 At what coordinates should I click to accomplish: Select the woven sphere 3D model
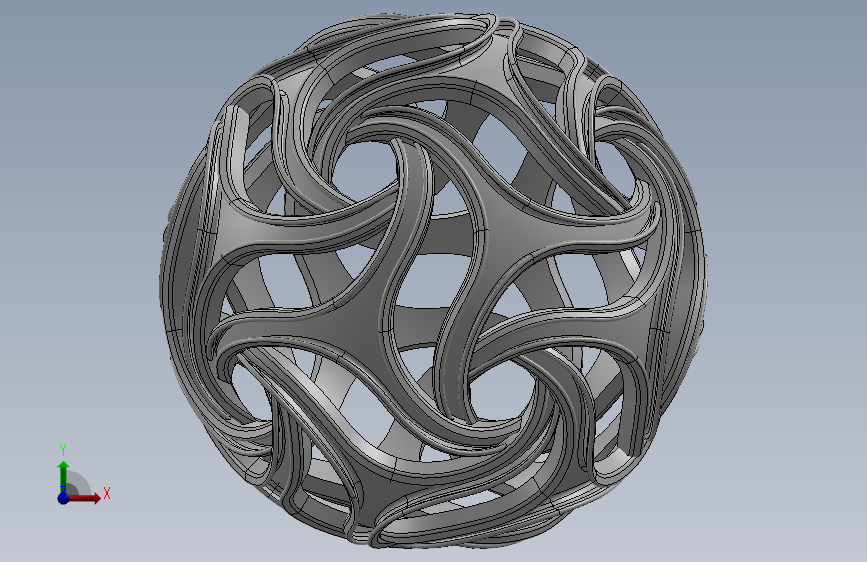[x=434, y=280]
